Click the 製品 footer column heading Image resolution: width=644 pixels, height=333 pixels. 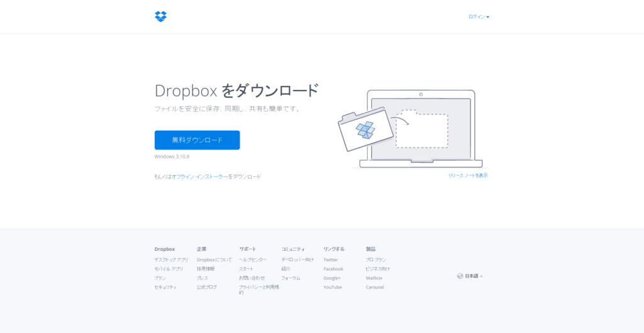371,249
